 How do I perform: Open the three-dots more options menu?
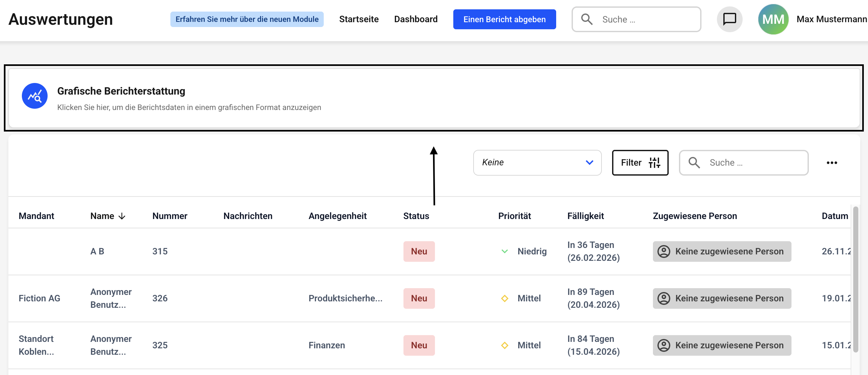coord(832,163)
